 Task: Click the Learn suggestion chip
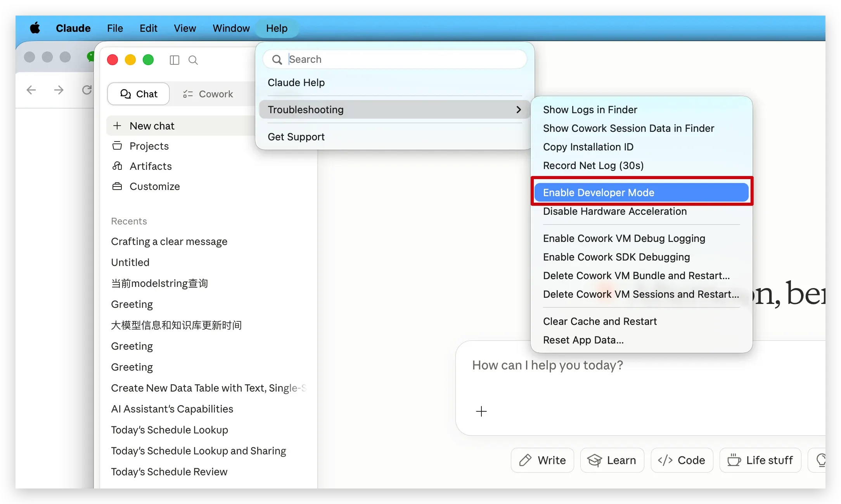pyautogui.click(x=612, y=460)
